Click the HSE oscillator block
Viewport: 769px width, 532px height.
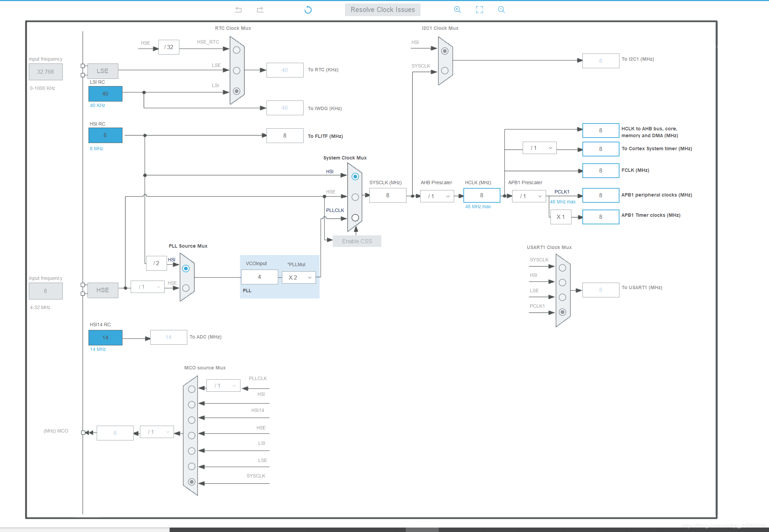(103, 290)
